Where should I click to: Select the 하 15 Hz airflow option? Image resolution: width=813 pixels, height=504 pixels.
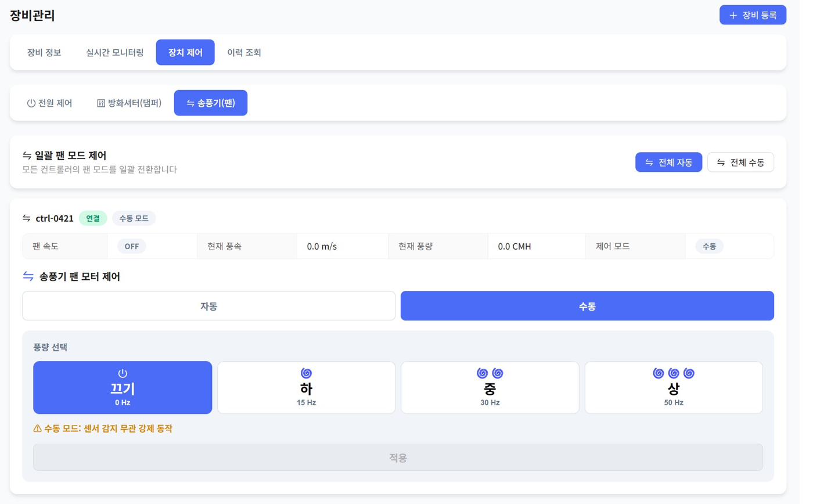(x=306, y=388)
